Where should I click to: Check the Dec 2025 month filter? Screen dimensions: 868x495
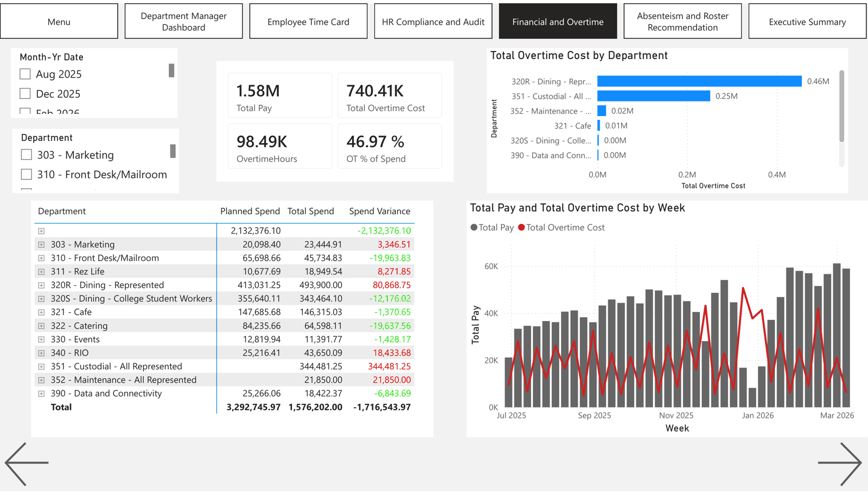coord(25,93)
